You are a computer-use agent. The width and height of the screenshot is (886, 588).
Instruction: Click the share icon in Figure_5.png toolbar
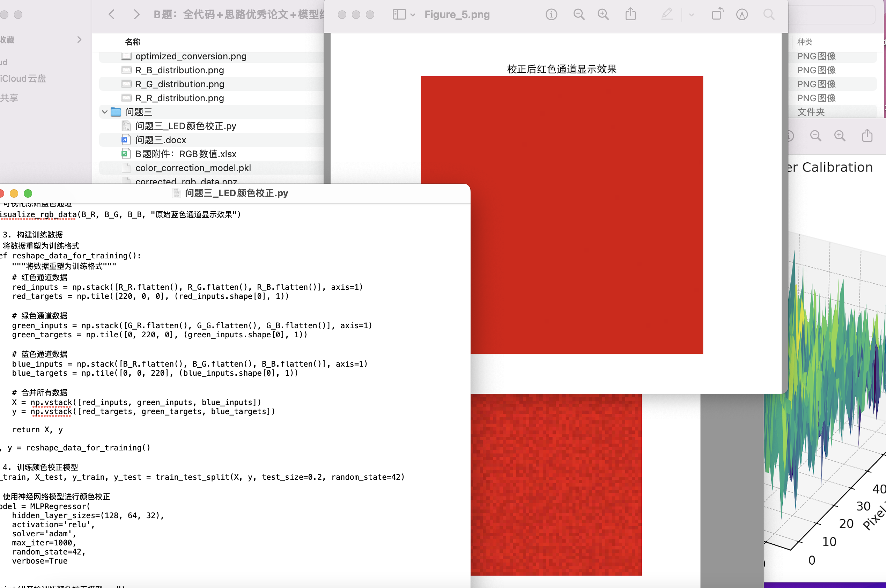tap(631, 15)
